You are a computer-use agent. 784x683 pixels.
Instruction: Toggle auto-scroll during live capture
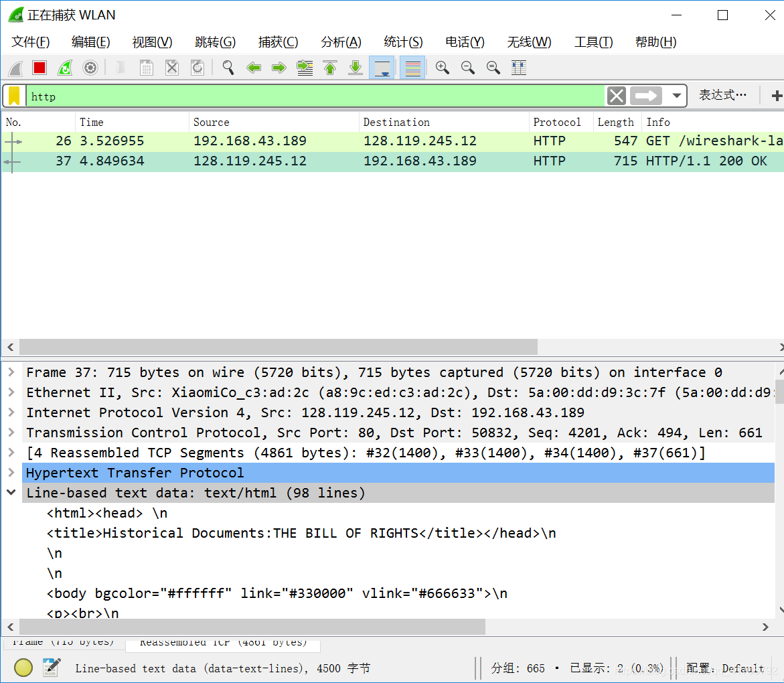(382, 68)
